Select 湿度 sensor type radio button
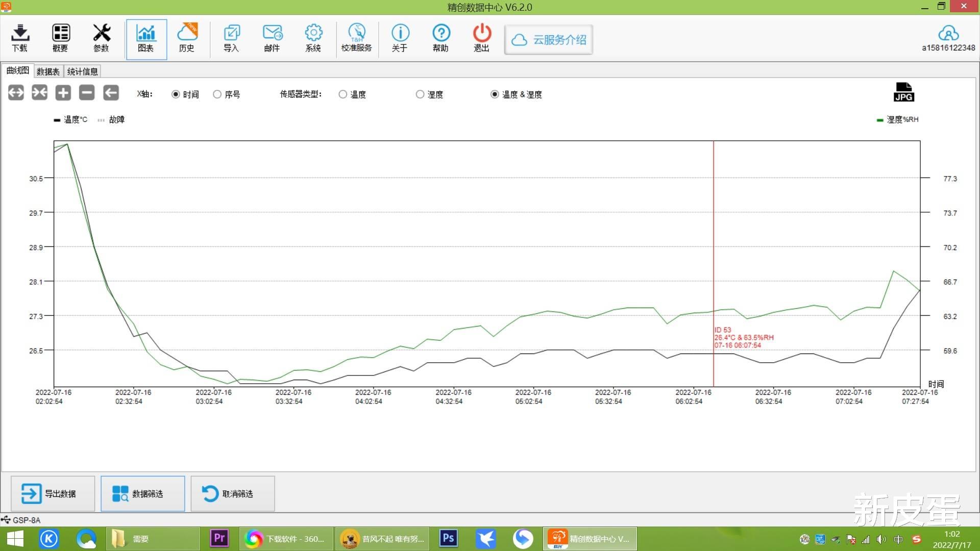This screenshot has height=551, width=980. (x=420, y=94)
